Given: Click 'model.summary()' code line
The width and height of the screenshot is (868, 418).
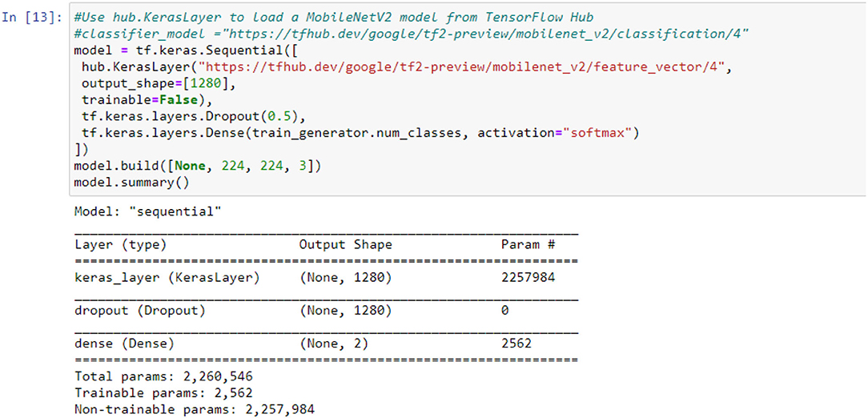Looking at the screenshot, I should pyautogui.click(x=131, y=183).
